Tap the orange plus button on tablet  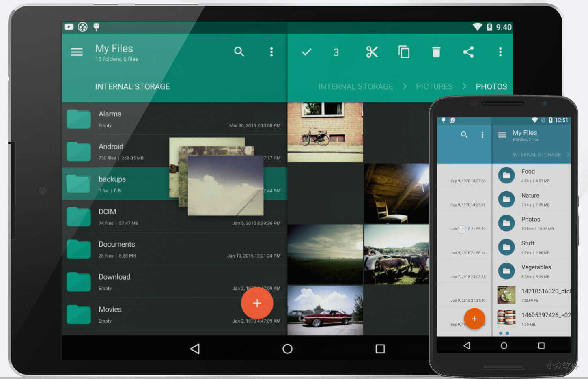(257, 303)
